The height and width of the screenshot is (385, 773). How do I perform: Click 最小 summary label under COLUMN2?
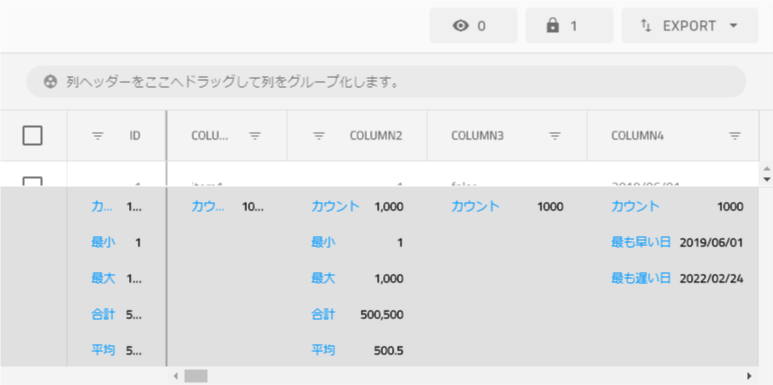(323, 243)
